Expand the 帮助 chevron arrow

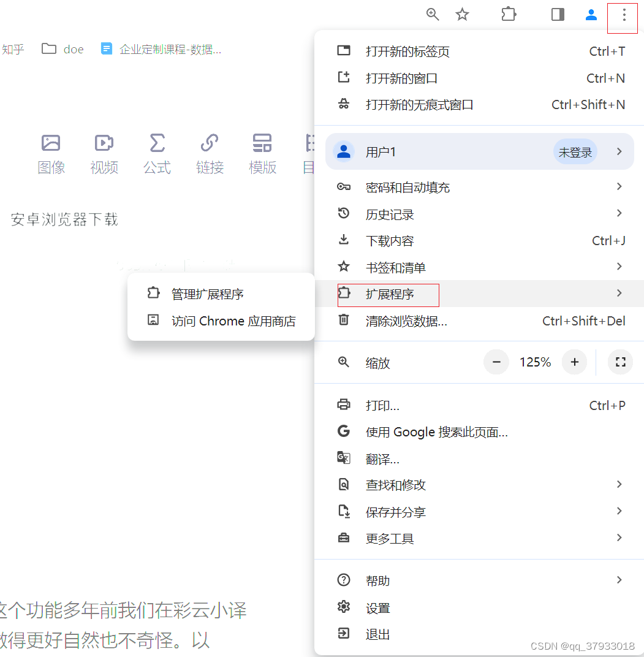(x=619, y=580)
